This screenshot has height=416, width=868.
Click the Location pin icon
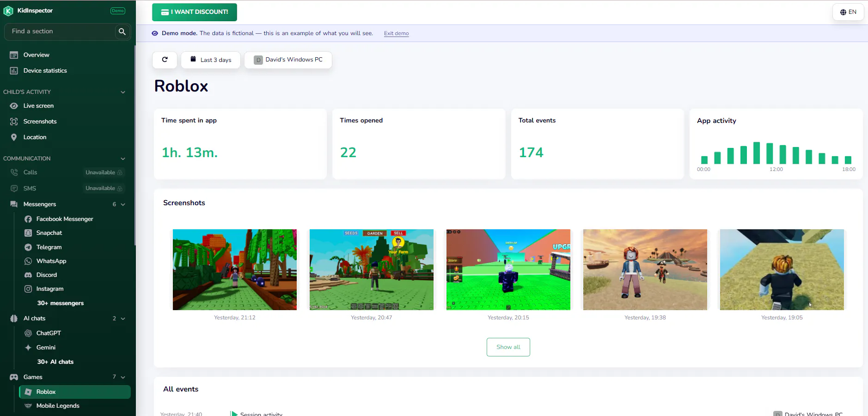click(x=14, y=137)
